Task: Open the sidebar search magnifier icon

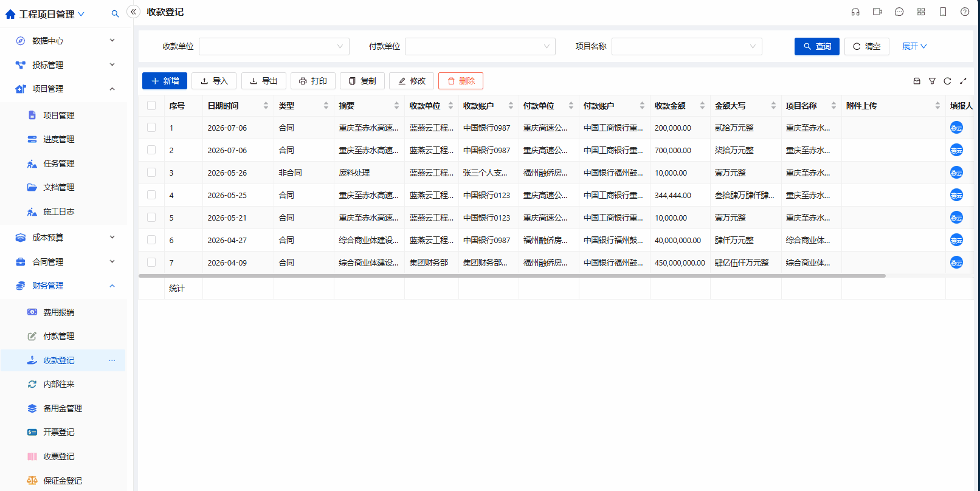Action: 115,14
